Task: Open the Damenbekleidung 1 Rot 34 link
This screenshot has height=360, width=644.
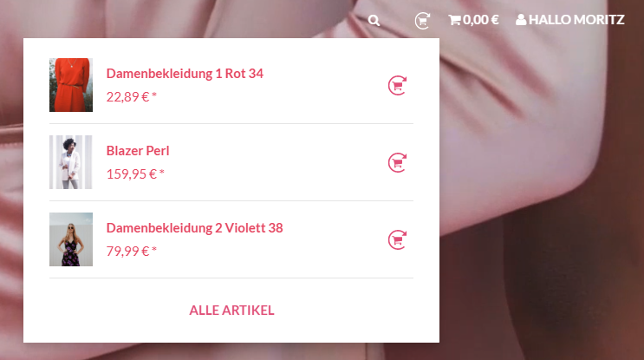Action: [x=185, y=74]
